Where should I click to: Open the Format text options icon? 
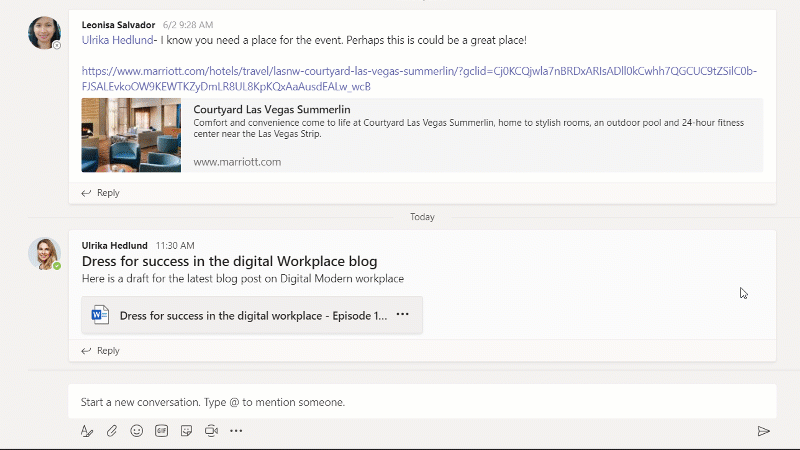[87, 431]
